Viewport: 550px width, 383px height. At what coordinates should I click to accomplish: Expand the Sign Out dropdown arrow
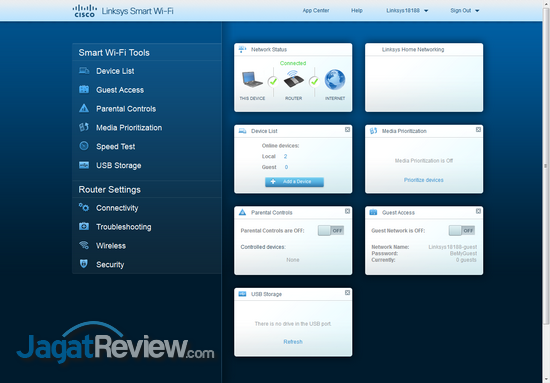(x=477, y=11)
